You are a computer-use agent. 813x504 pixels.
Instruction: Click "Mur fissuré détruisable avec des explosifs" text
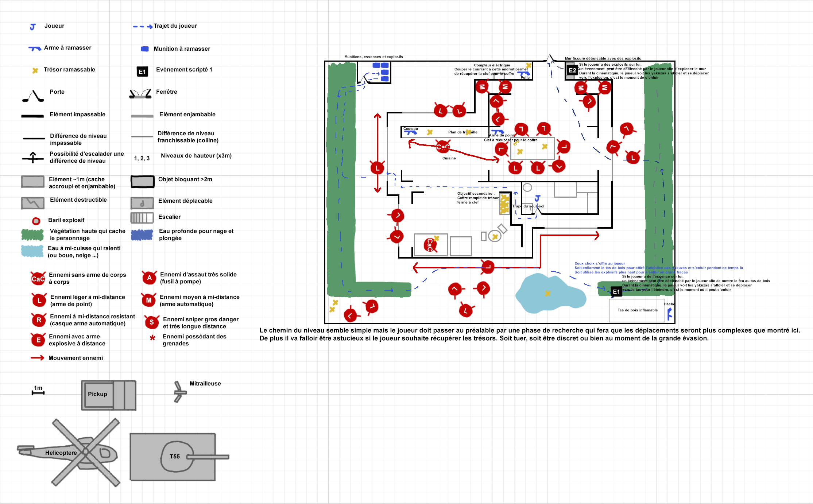point(603,58)
